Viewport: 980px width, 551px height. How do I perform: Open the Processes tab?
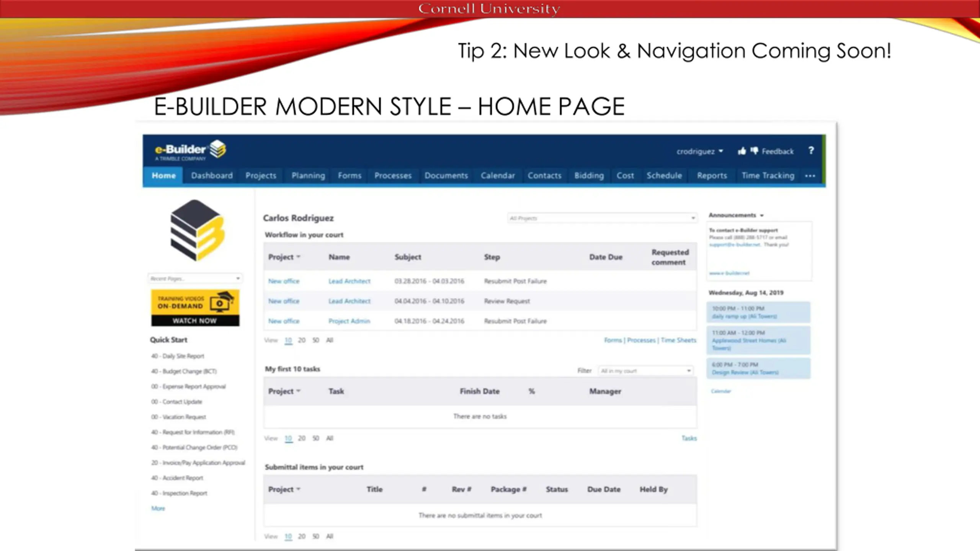click(393, 176)
